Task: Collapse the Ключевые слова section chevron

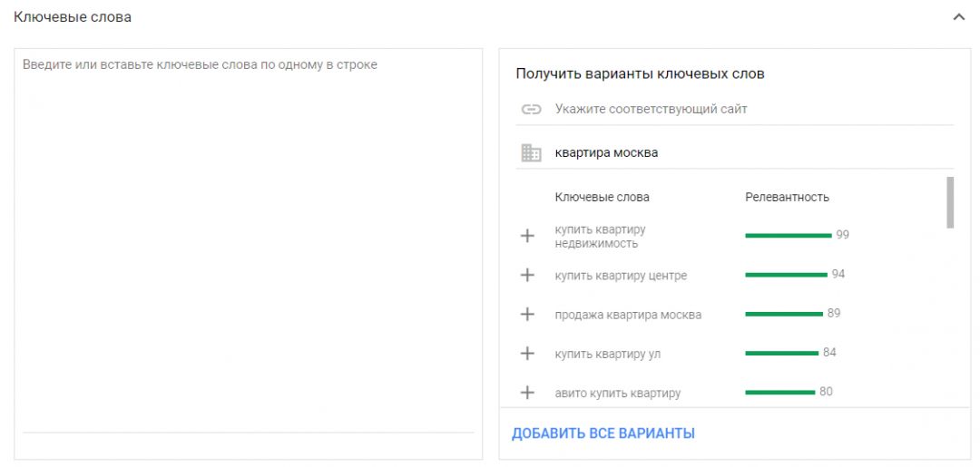Action: [958, 17]
